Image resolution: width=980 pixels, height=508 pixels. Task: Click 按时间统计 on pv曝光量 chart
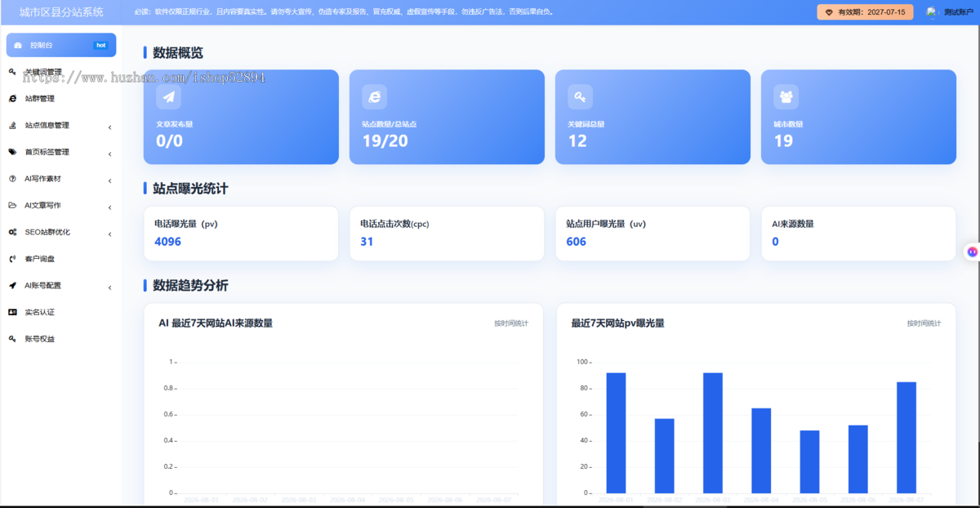tap(924, 323)
